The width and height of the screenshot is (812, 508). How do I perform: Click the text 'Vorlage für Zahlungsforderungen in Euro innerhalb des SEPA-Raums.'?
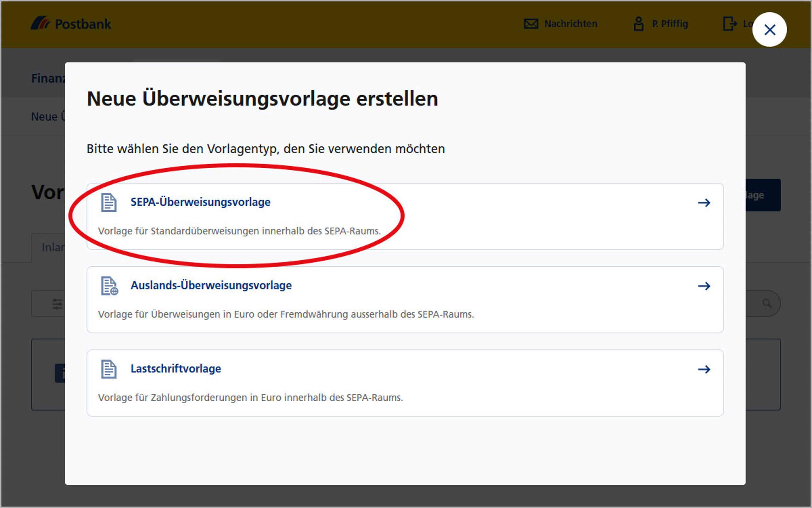(x=250, y=398)
